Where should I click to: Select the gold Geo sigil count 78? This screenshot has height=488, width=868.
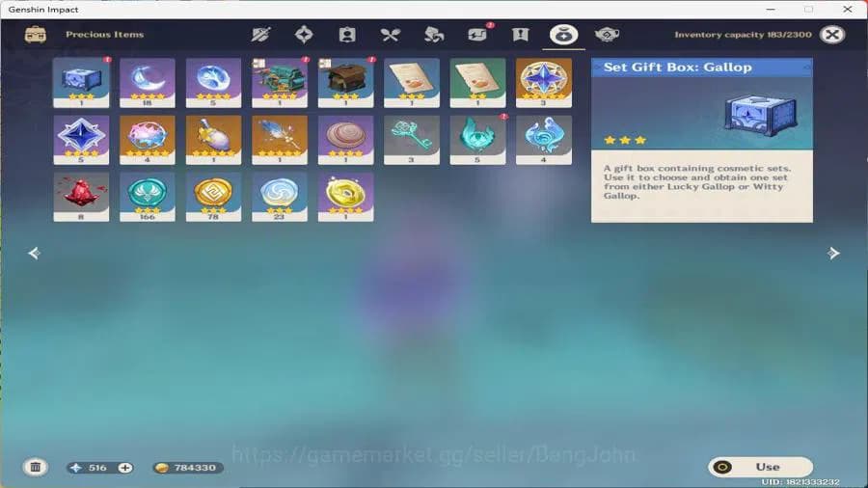point(213,197)
